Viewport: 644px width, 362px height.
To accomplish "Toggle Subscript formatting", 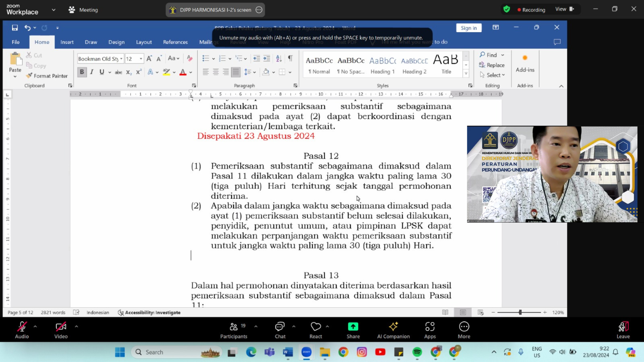I will pyautogui.click(x=128, y=72).
